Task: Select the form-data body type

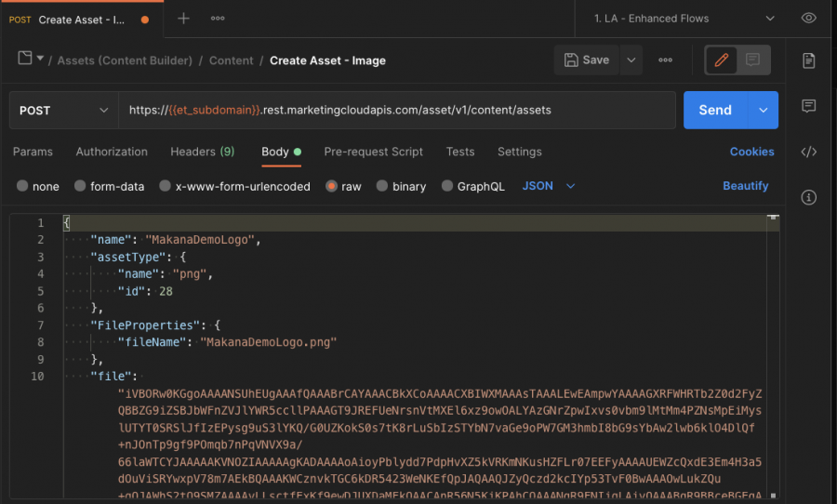Action: [110, 186]
